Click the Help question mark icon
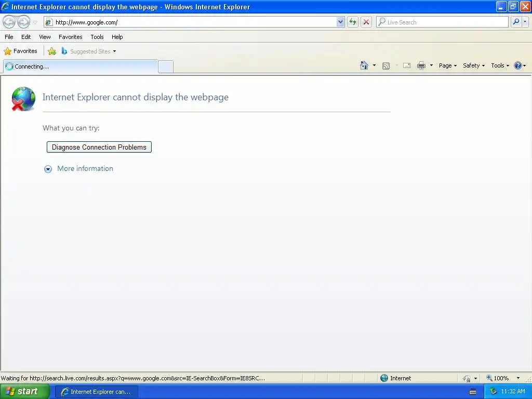The height and width of the screenshot is (399, 532). click(x=518, y=65)
